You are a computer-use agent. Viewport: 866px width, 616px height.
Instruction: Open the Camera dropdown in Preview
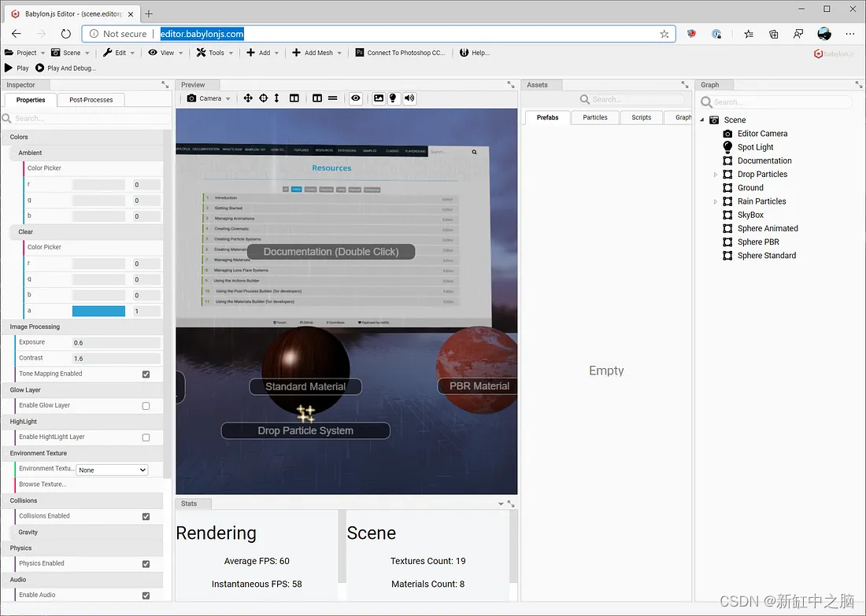209,98
